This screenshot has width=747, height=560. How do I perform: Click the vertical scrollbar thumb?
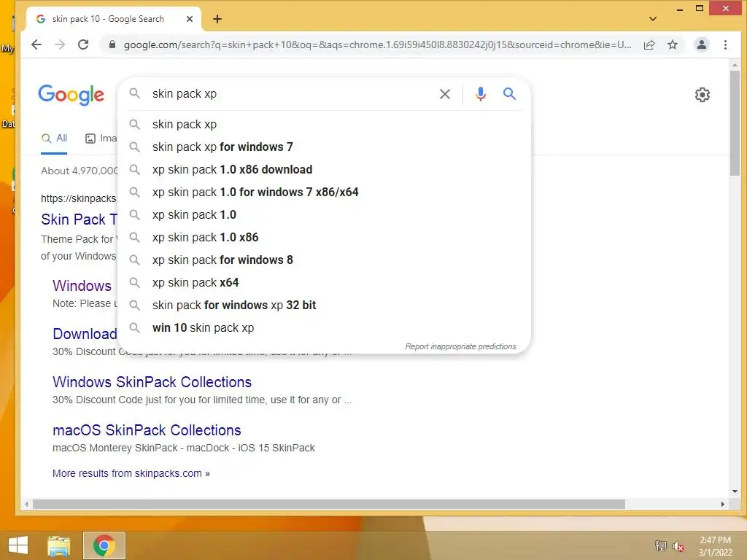[x=735, y=122]
